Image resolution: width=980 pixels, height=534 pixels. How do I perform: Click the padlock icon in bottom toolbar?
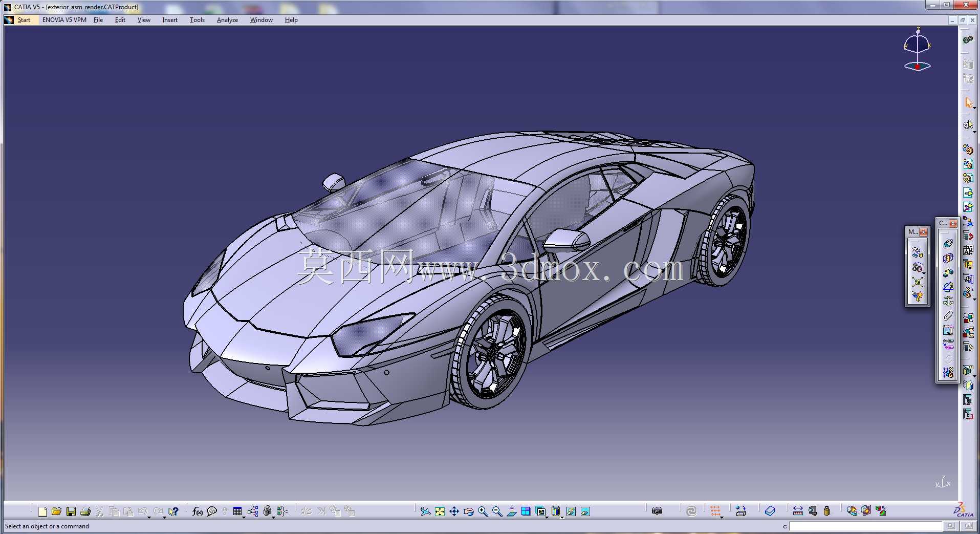267,511
